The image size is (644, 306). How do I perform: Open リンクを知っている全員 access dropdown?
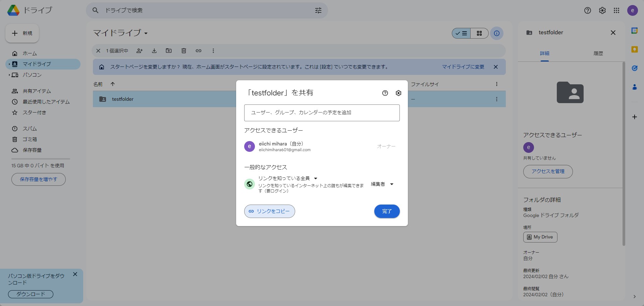click(x=288, y=178)
